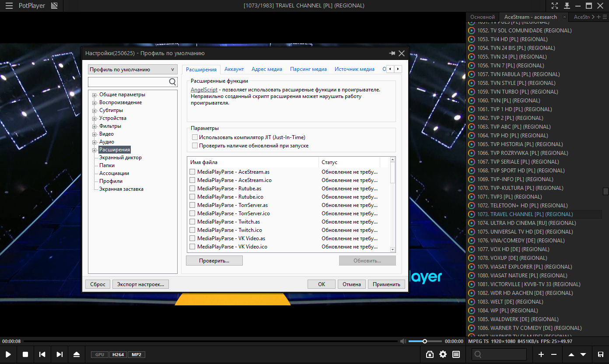Click the Экспорт настроек... button
This screenshot has height=364, width=609.
[140, 284]
